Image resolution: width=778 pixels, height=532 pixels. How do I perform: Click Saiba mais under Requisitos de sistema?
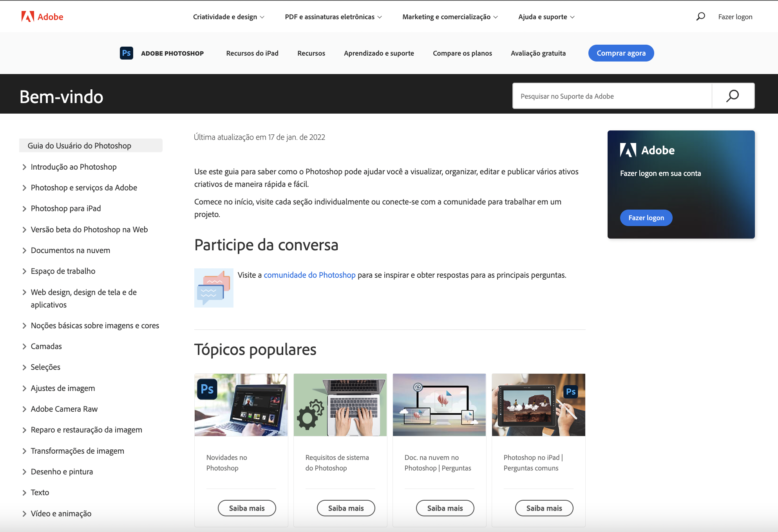pyautogui.click(x=346, y=508)
